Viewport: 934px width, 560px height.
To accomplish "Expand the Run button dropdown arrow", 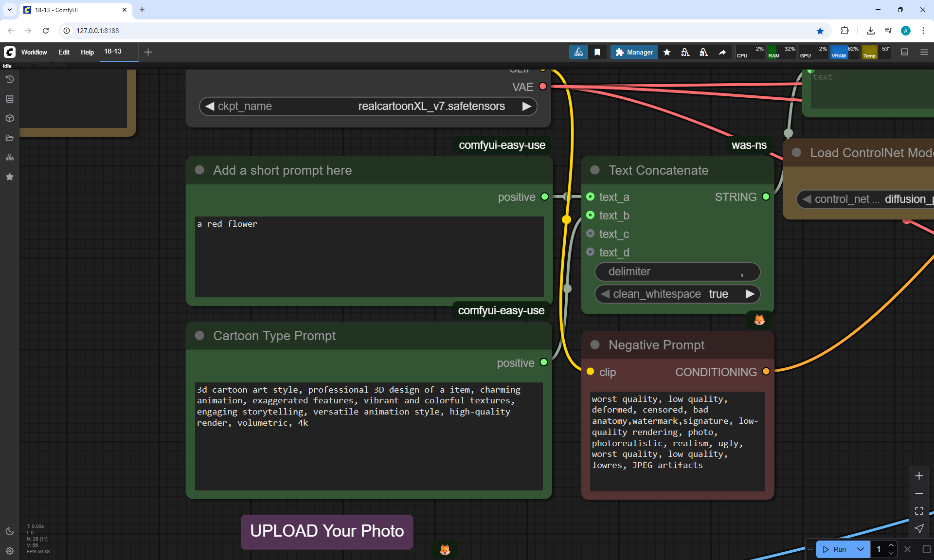I will point(860,549).
